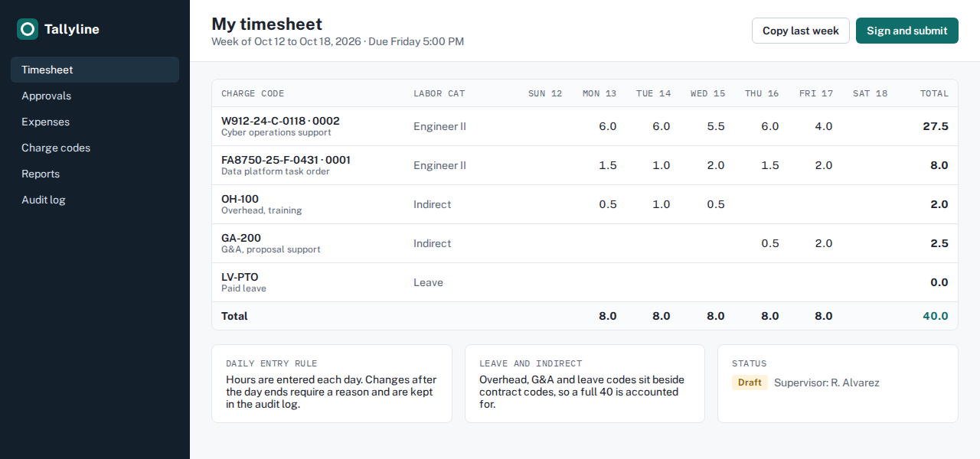View the Audit log page
The image size is (980, 459).
[95, 200]
